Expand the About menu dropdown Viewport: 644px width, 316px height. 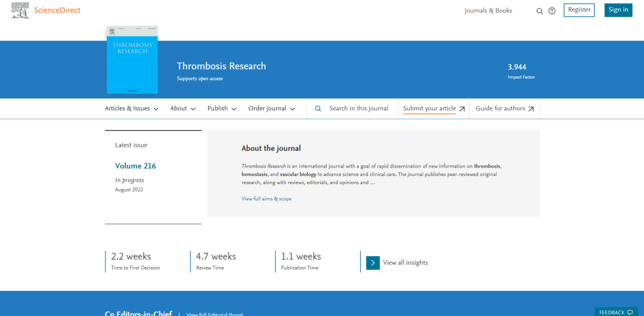coord(182,109)
